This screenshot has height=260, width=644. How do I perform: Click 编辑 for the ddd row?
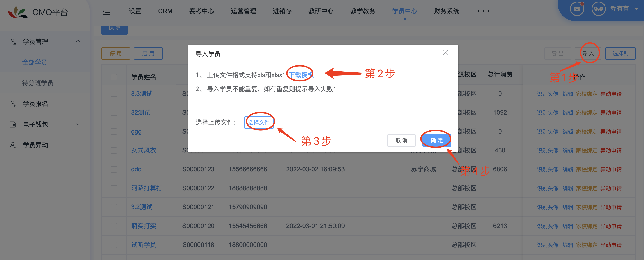click(x=568, y=170)
